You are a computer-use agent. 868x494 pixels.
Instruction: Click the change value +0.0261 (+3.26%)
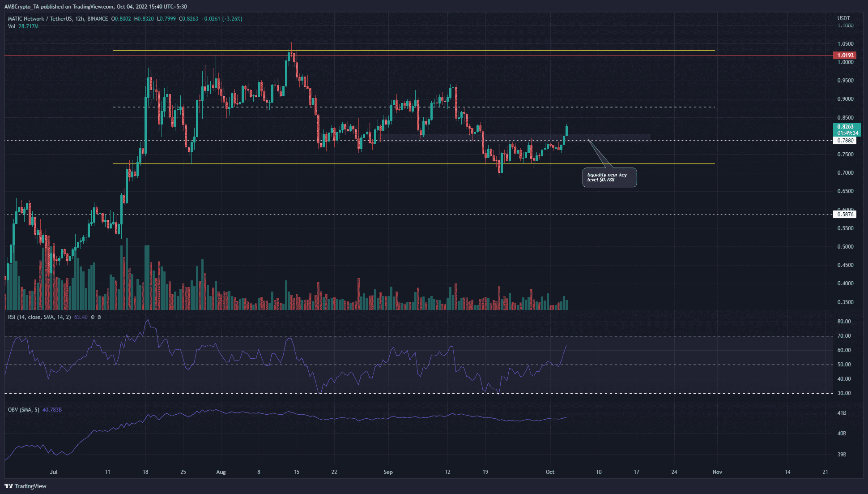click(222, 19)
